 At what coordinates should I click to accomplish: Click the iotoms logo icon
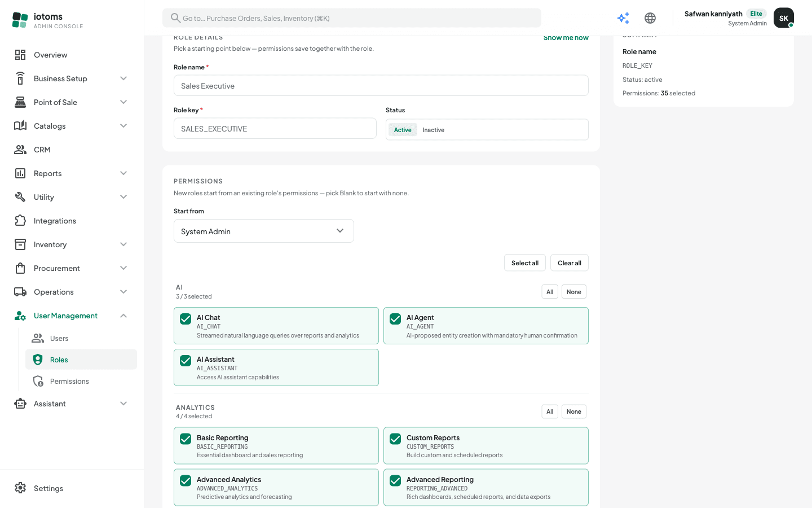click(x=20, y=20)
